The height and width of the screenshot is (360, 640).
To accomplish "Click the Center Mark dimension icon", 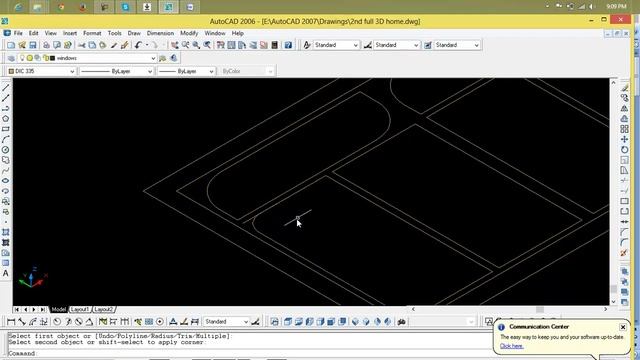I will click(x=160, y=322).
